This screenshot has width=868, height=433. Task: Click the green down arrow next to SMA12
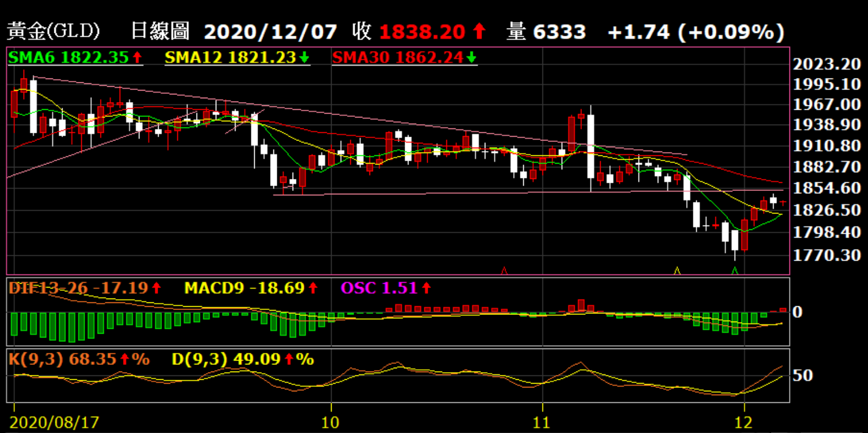[304, 57]
